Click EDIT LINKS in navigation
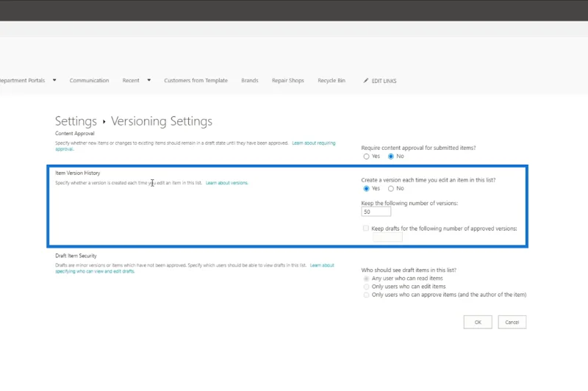This screenshot has height=391, width=588. pyautogui.click(x=384, y=81)
